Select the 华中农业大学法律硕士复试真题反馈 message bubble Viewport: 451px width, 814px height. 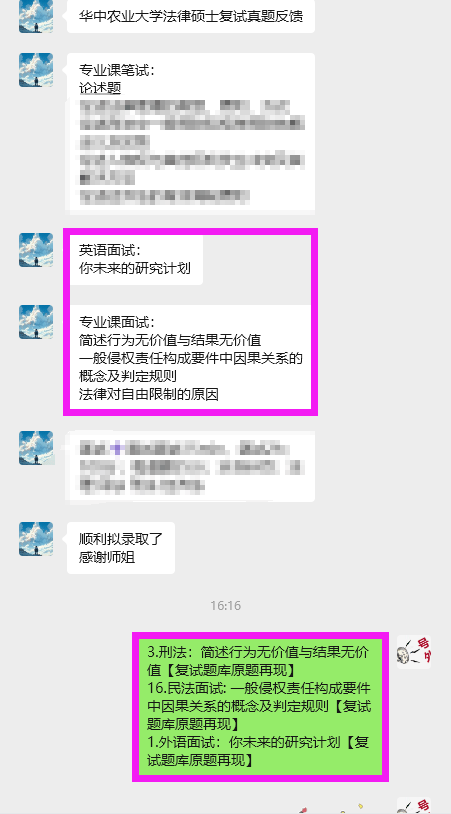click(191, 16)
